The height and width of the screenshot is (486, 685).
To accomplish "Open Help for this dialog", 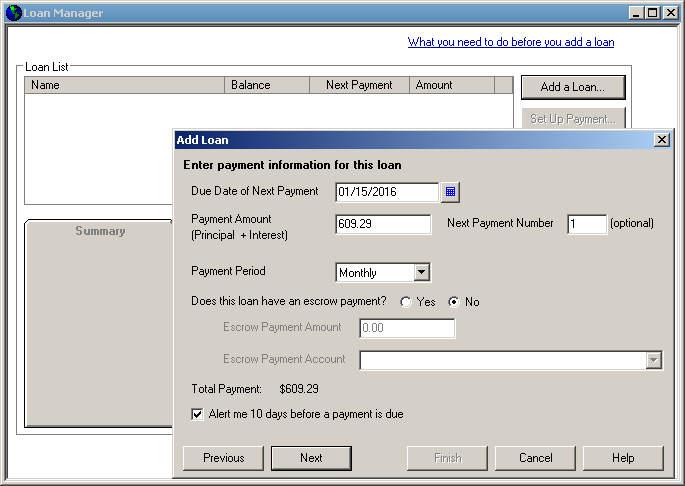I will tap(623, 458).
